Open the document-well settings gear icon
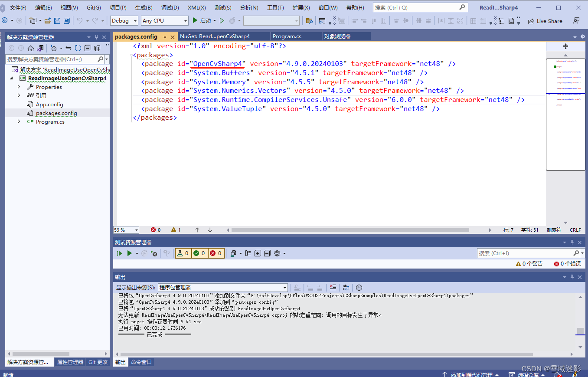This screenshot has height=377, width=588. 582,37
